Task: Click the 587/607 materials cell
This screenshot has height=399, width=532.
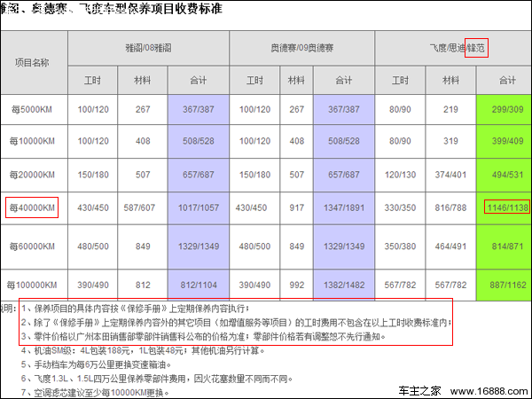Action: (x=143, y=208)
